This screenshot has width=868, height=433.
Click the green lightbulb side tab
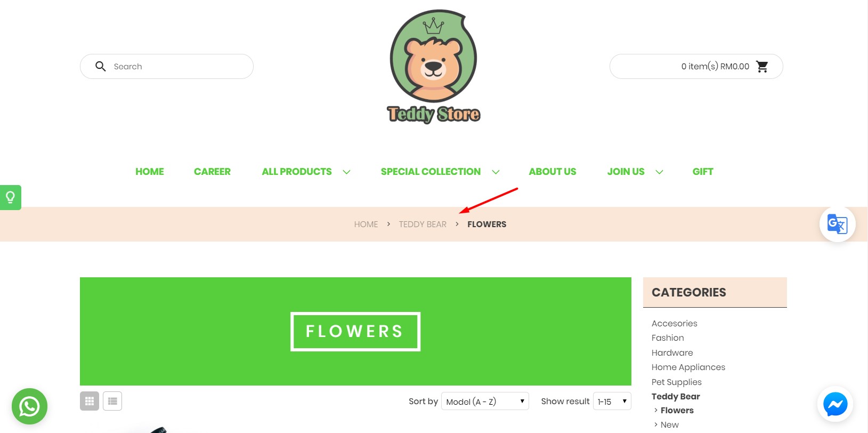(x=10, y=197)
